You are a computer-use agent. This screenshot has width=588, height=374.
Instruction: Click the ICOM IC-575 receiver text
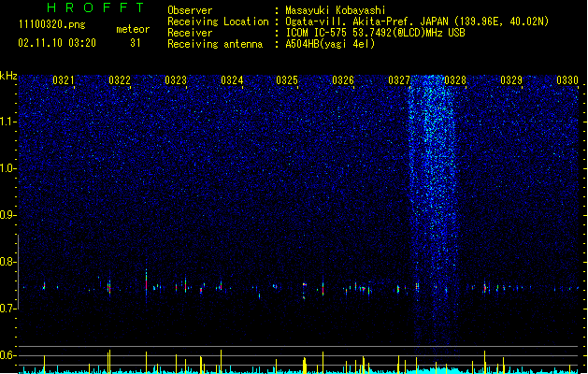coord(376,33)
